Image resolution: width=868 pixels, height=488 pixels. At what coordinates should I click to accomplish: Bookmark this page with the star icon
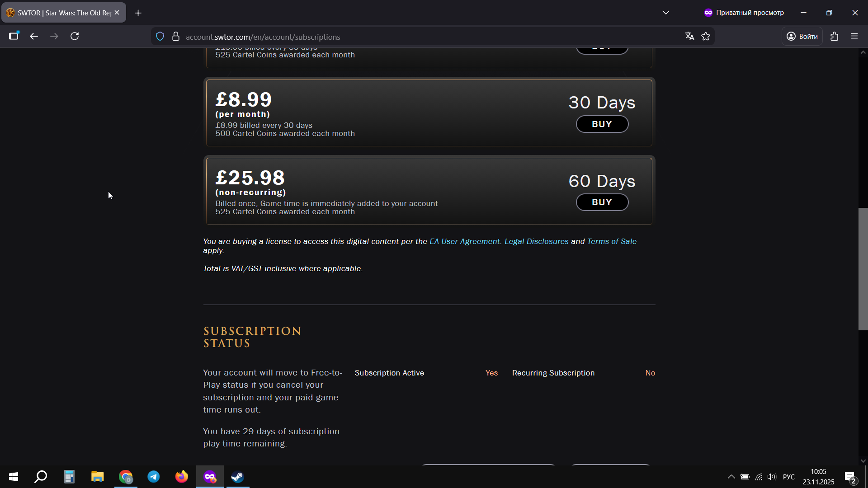(x=706, y=37)
